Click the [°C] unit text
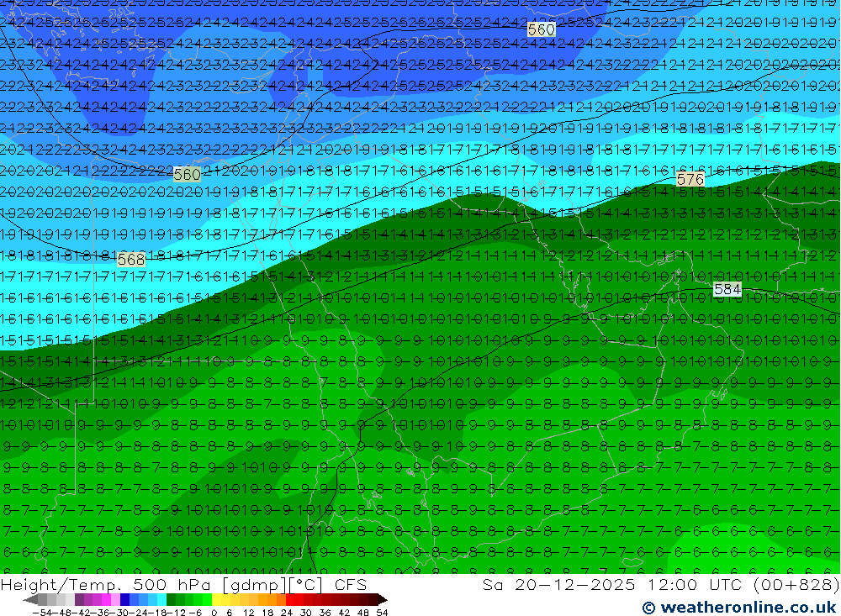 (x=304, y=585)
